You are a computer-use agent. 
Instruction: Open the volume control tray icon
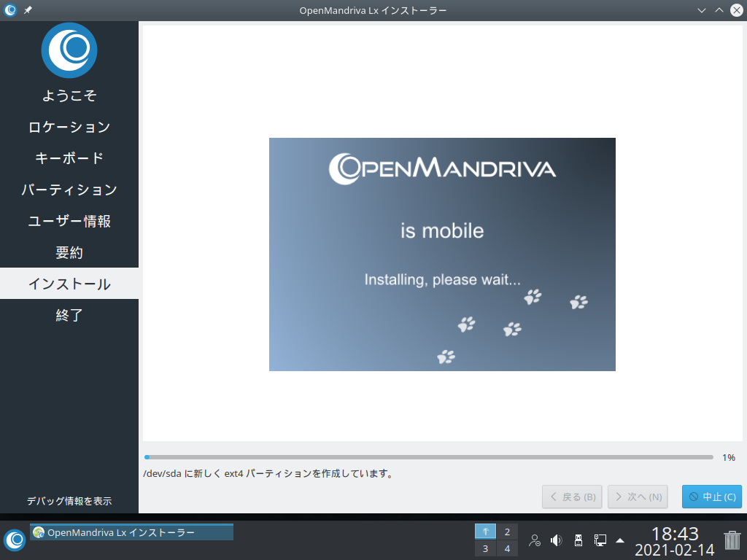556,540
